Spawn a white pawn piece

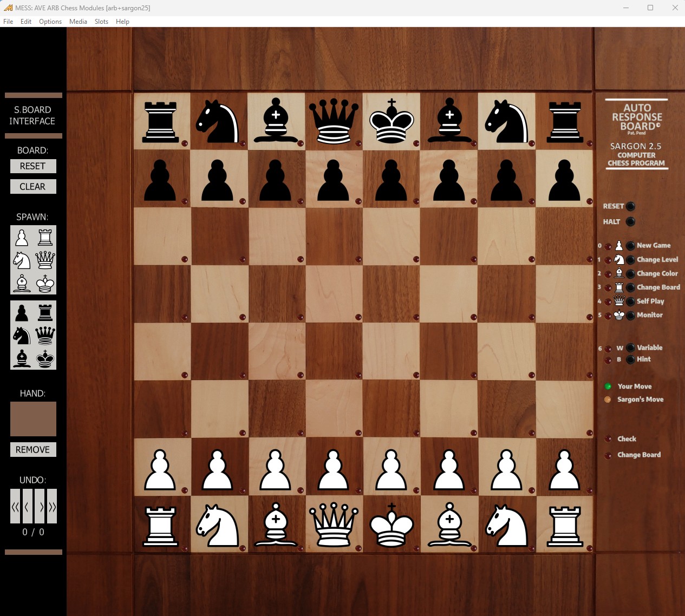22,238
